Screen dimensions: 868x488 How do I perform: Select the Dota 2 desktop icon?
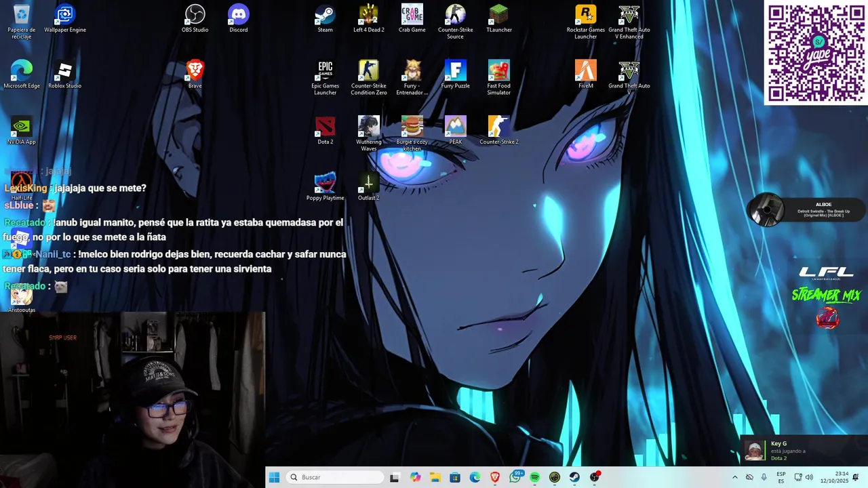point(325,131)
